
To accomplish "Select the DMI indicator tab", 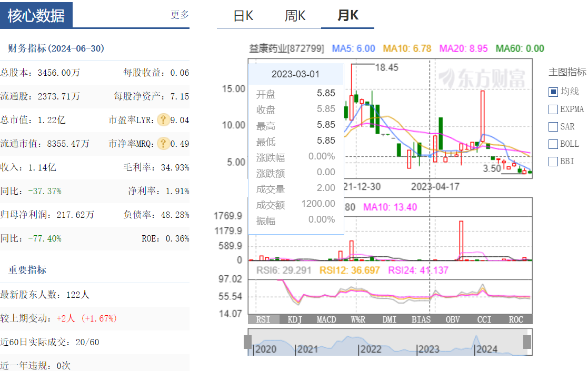I will point(389,319).
